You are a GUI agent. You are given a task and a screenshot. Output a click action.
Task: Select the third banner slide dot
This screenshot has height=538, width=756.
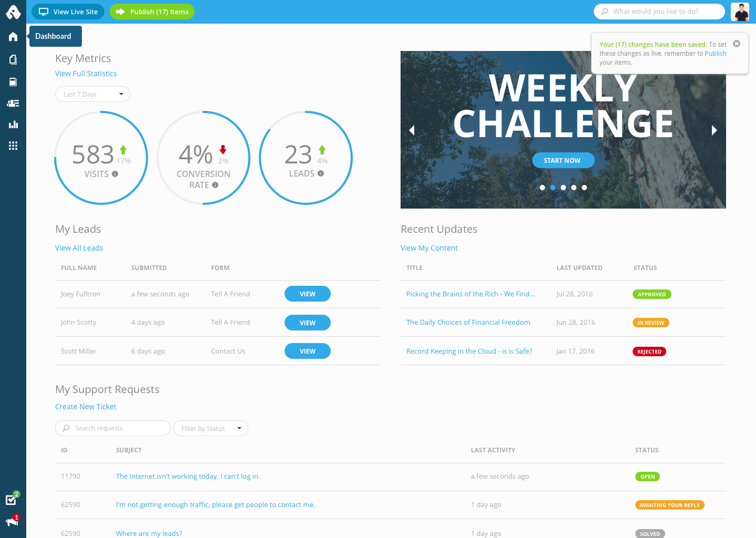563,188
